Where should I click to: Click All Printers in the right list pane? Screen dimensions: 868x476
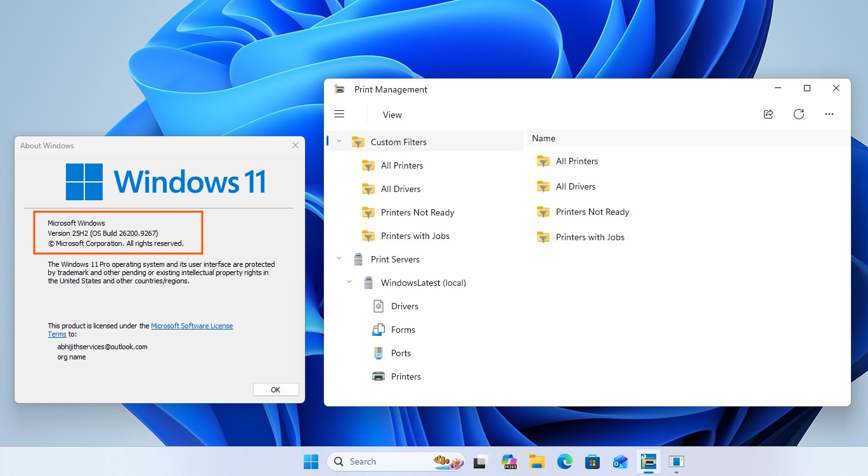click(577, 161)
